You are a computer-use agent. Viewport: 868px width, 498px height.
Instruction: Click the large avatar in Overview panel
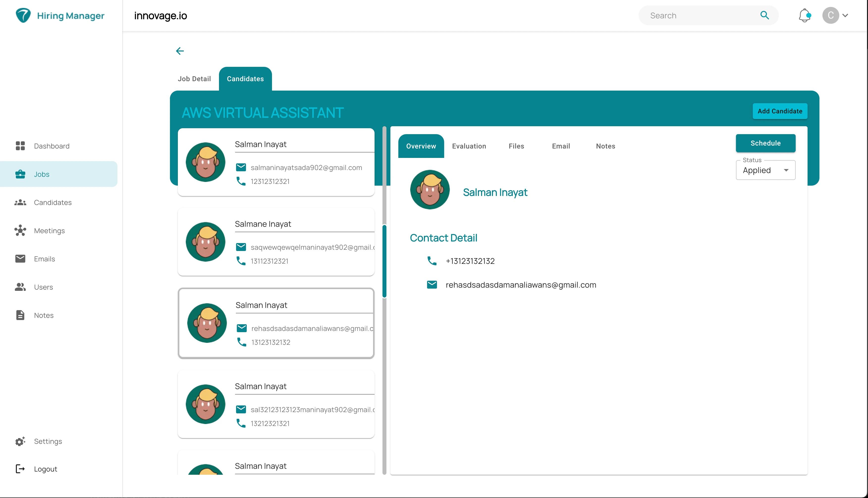tap(430, 190)
